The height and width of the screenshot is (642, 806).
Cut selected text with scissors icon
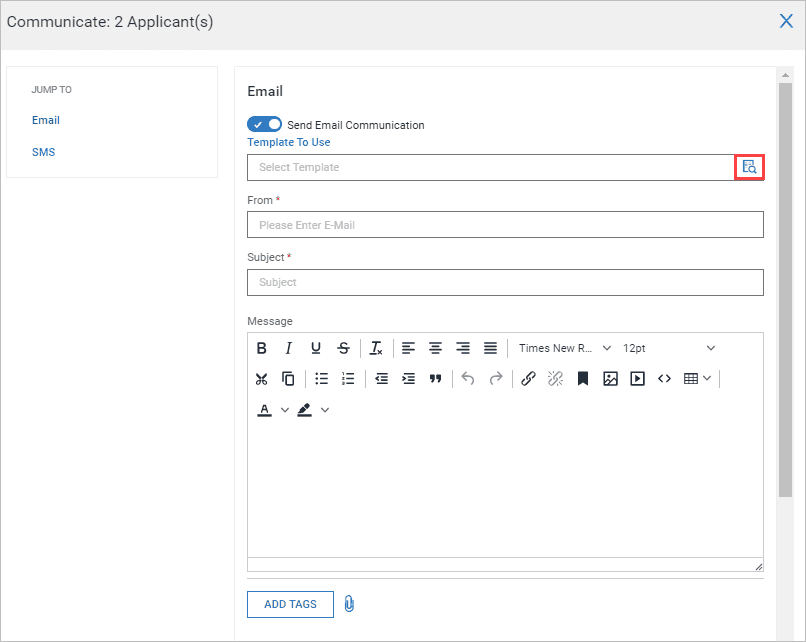click(x=261, y=379)
